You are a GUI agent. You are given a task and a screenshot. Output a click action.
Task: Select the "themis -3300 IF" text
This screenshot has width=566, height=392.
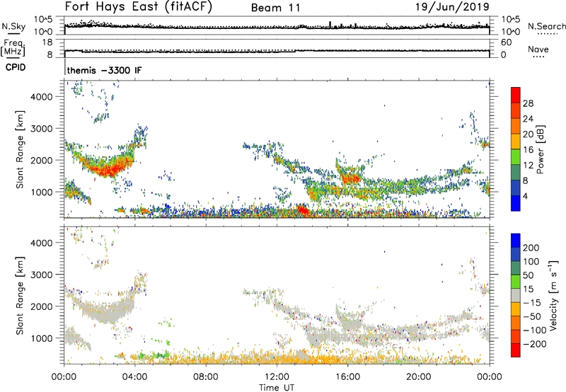tap(104, 70)
